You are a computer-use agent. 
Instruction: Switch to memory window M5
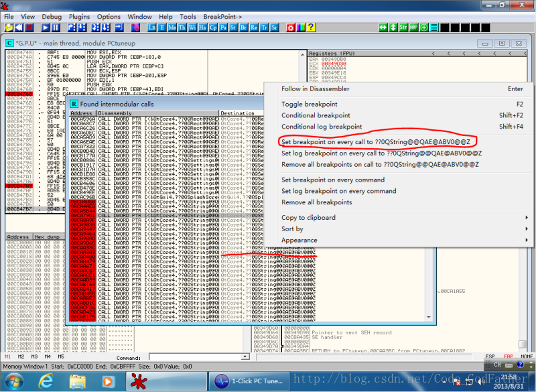61,356
